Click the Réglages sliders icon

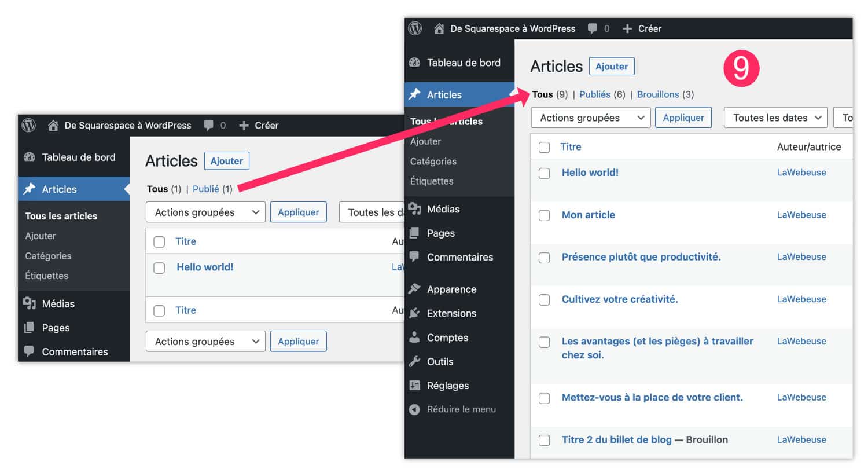click(414, 385)
